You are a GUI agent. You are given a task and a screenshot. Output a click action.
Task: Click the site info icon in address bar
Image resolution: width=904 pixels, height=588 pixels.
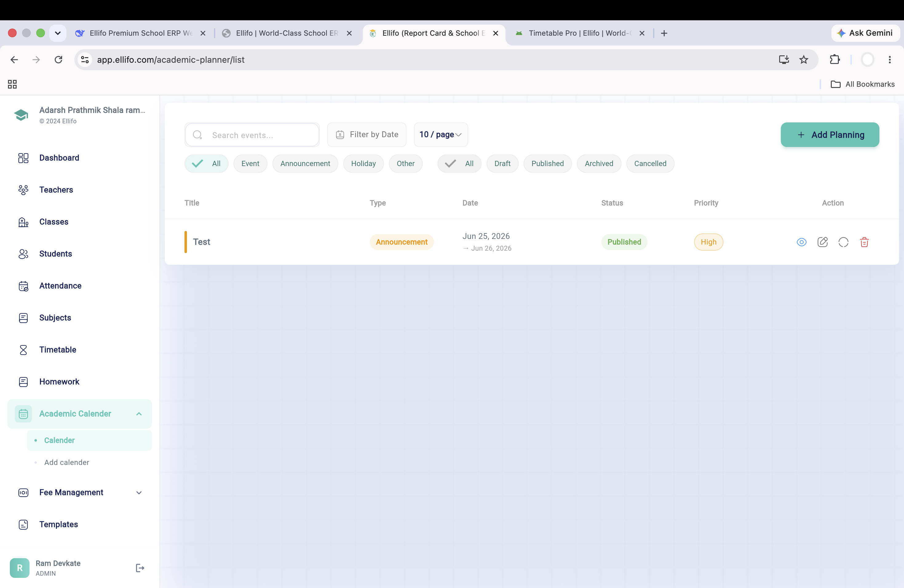point(85,60)
